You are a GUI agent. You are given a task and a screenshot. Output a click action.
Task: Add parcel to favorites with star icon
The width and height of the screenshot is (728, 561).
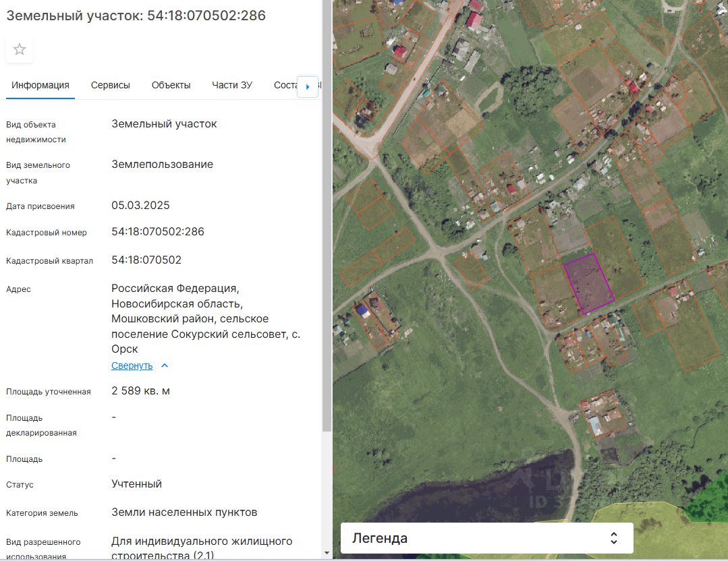(20, 49)
